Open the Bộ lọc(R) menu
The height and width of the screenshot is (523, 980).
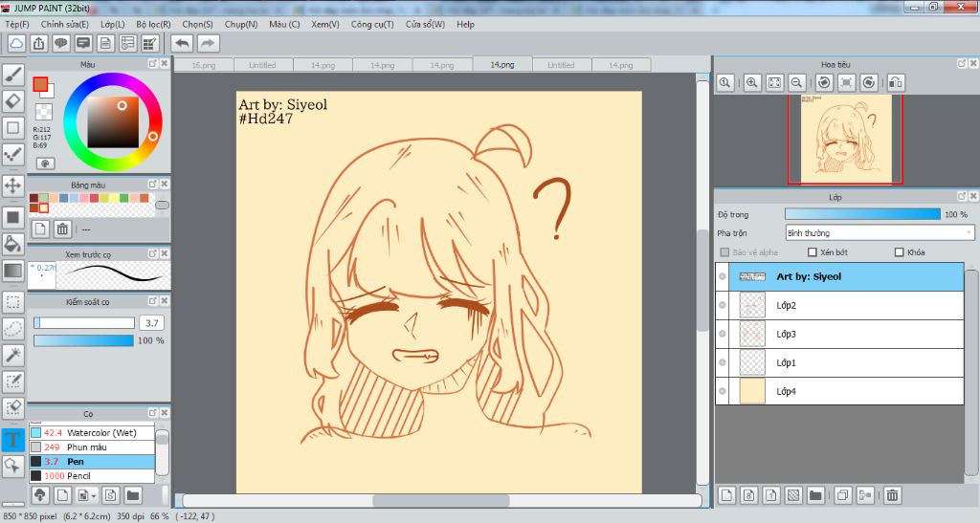(x=153, y=24)
